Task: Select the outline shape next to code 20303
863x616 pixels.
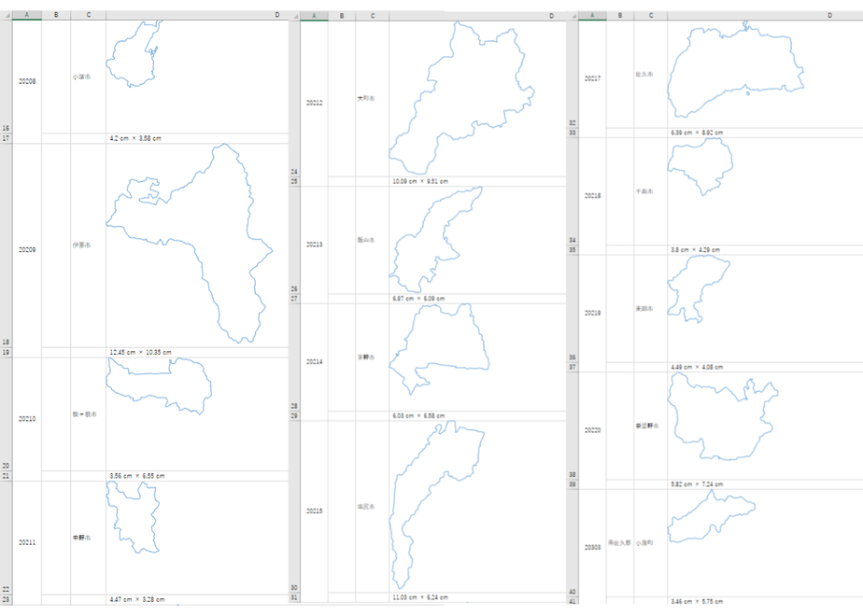Action: [x=711, y=516]
